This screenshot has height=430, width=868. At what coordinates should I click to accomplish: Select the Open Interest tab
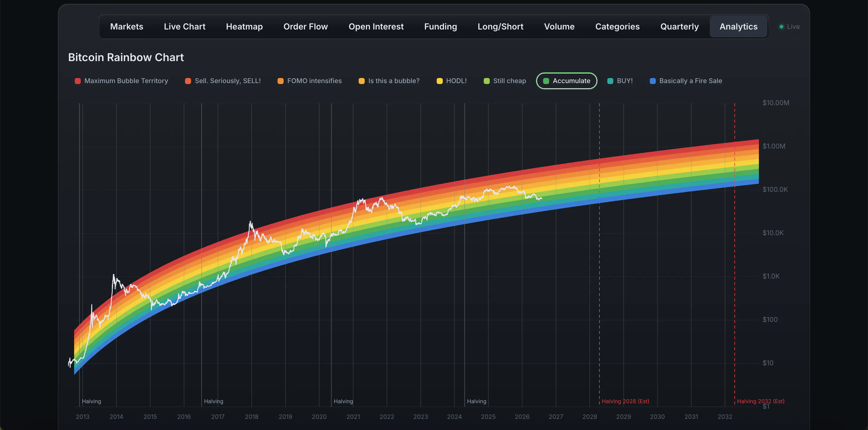[x=376, y=26]
